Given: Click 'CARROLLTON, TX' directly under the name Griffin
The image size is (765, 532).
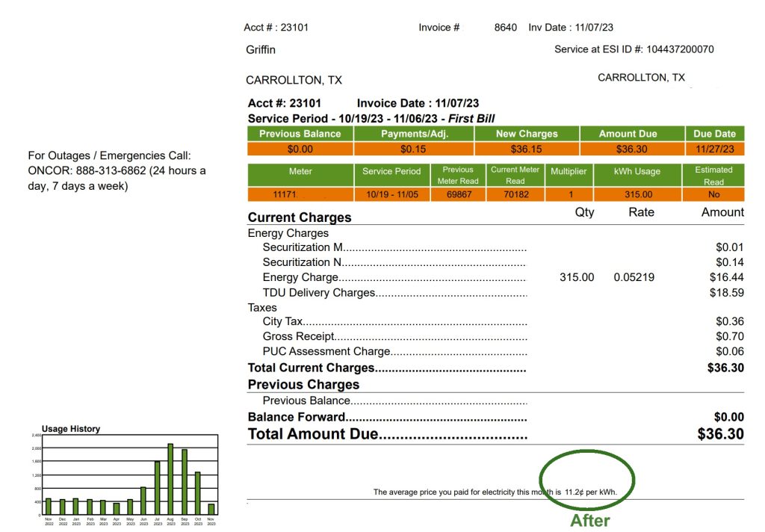Looking at the screenshot, I should point(294,80).
